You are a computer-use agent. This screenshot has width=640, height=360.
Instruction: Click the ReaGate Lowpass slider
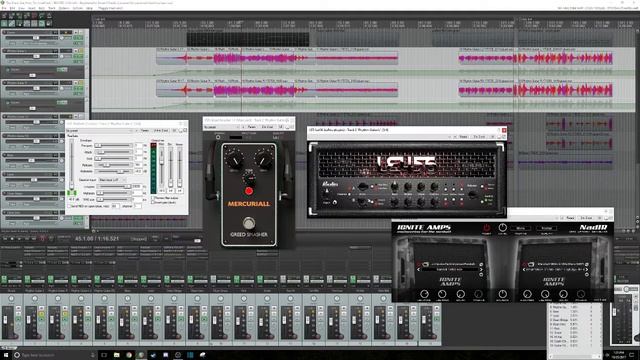pos(113,187)
